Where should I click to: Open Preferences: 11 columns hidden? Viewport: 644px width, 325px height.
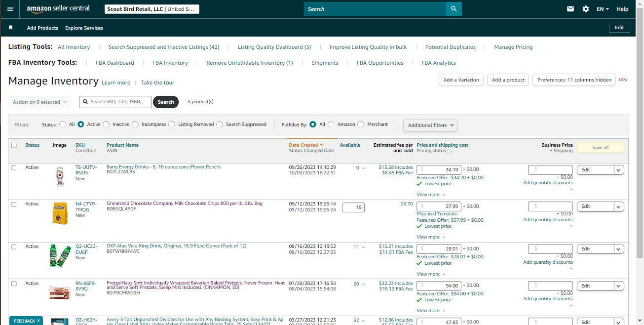(x=574, y=80)
